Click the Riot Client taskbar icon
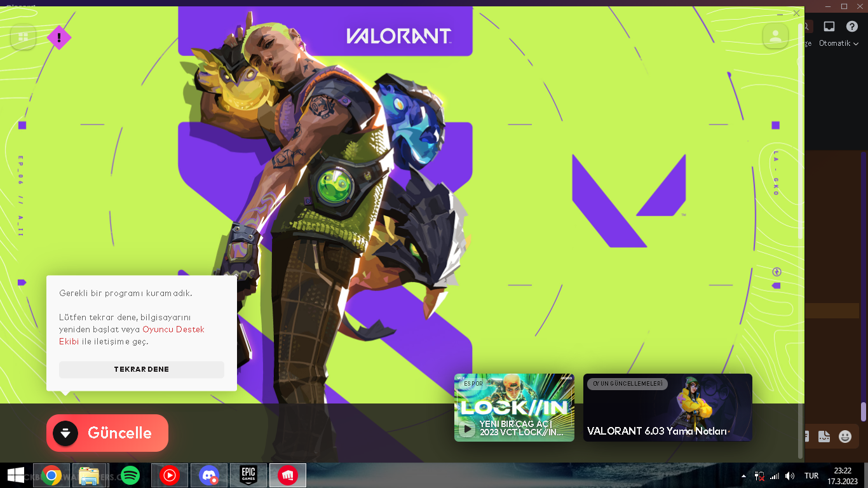868x488 pixels. coord(288,475)
